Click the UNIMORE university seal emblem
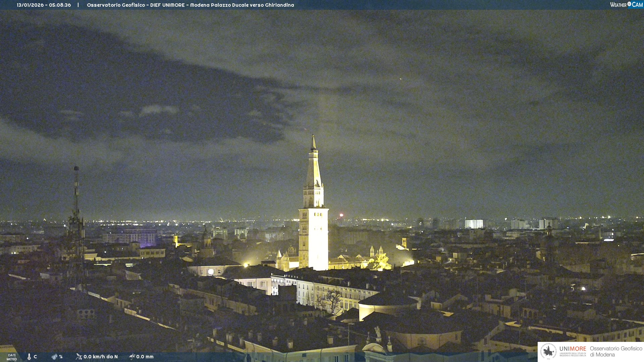 point(548,351)
